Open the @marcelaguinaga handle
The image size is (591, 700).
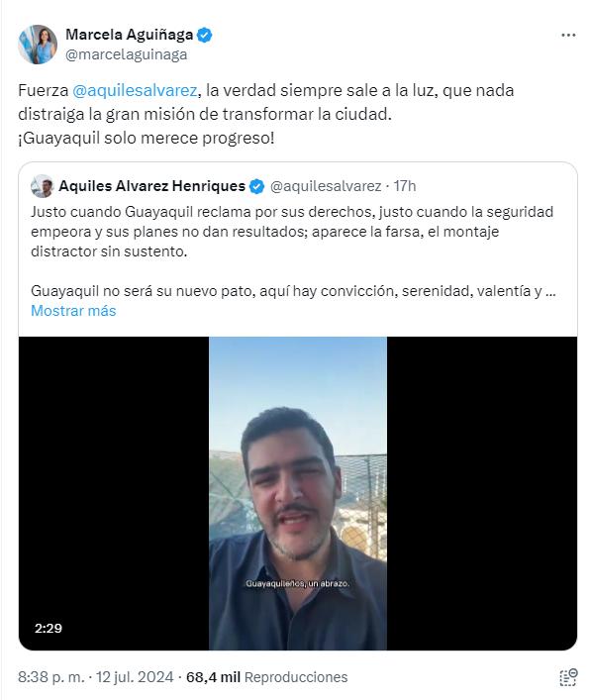coord(127,54)
